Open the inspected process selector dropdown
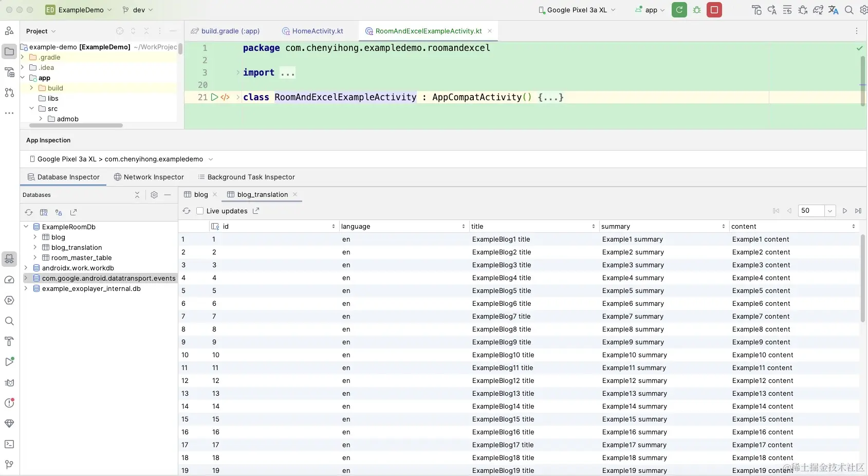Image resolution: width=868 pixels, height=476 pixels. pyautogui.click(x=121, y=159)
